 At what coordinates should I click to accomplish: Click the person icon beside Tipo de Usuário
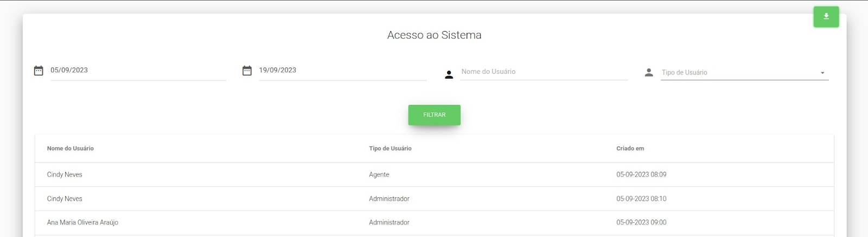(x=649, y=72)
